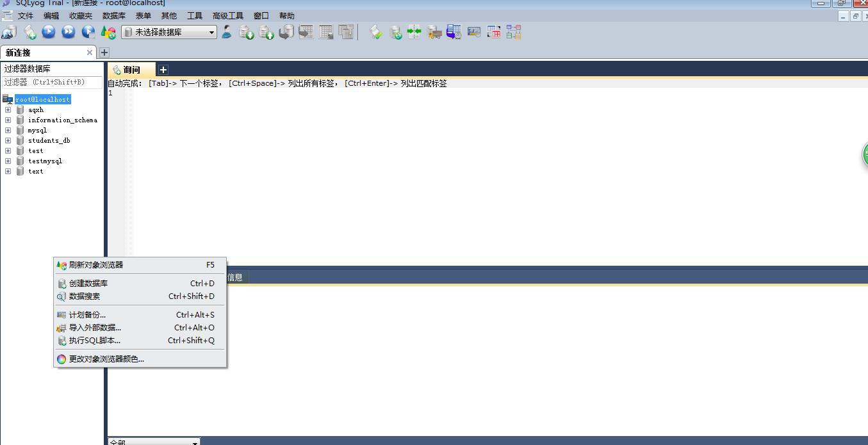
Task: Click the green floating widget at right edge
Action: click(865, 154)
